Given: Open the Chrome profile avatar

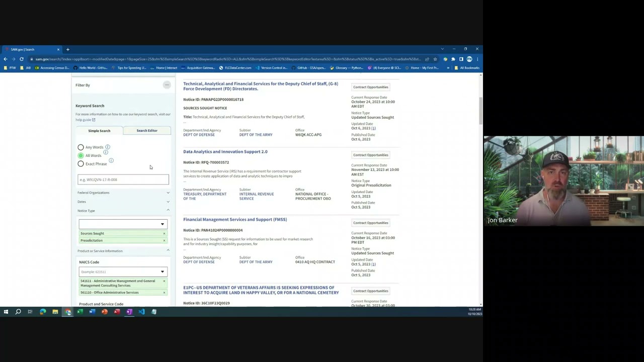Looking at the screenshot, I should pos(469,59).
